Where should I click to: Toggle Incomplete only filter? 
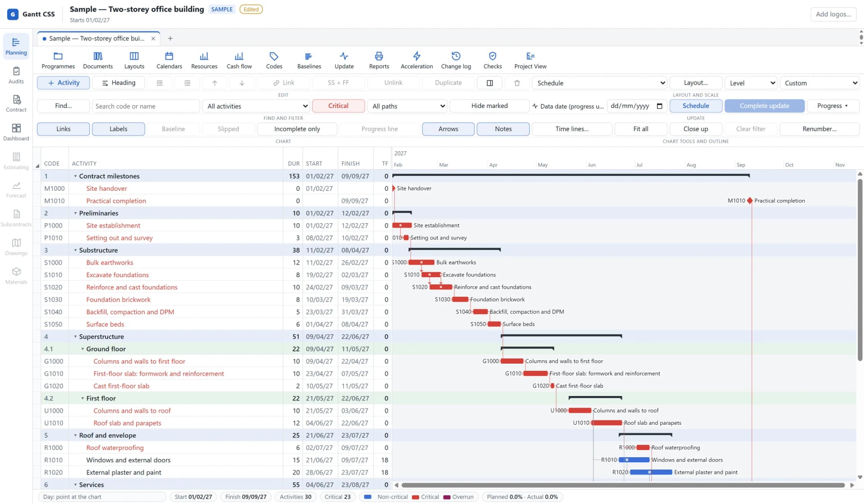[297, 129]
